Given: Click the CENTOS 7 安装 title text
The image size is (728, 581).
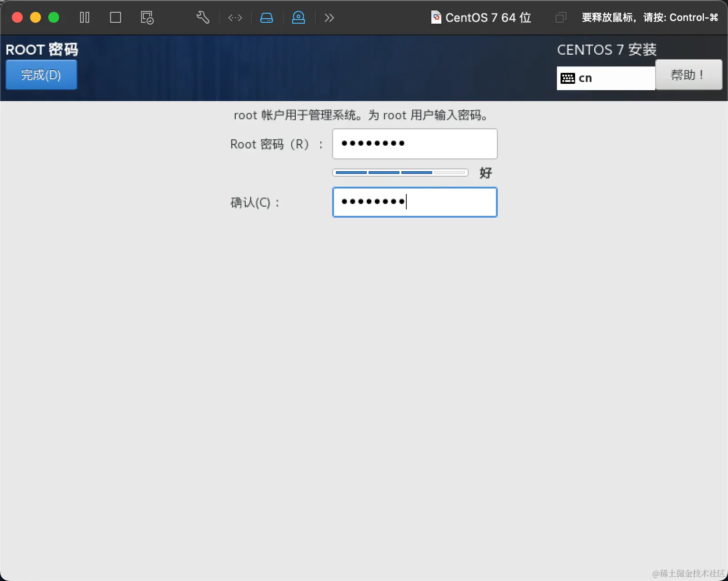Looking at the screenshot, I should (607, 50).
